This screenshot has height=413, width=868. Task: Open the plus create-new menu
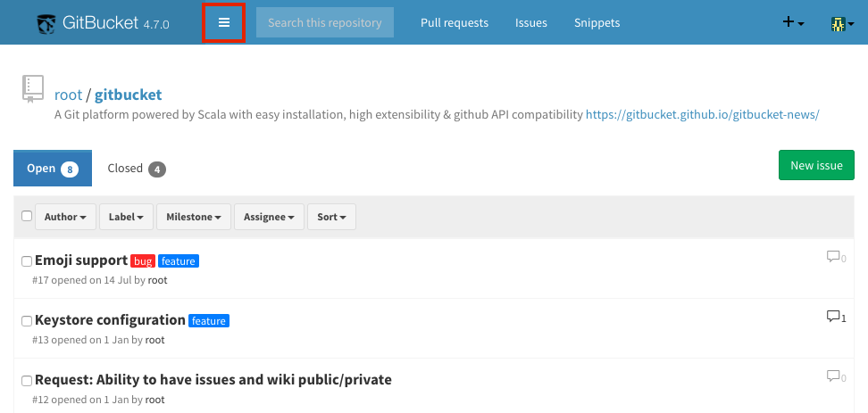tap(793, 22)
